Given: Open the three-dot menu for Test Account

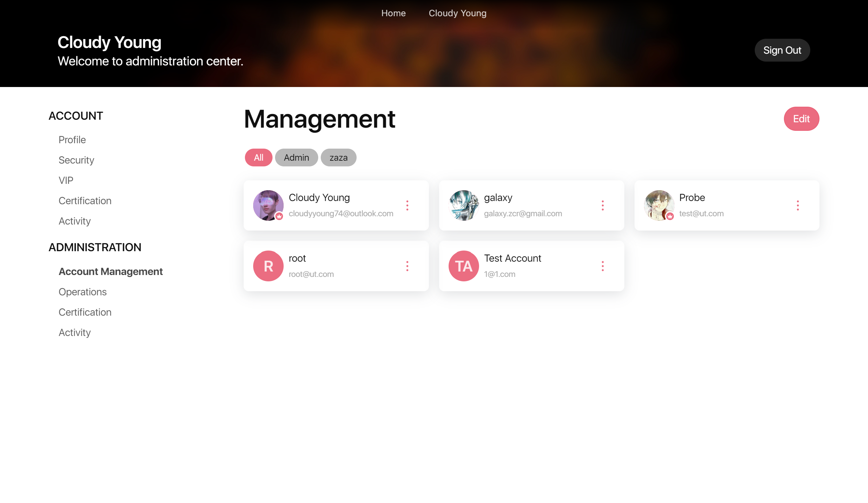Looking at the screenshot, I should click(602, 266).
